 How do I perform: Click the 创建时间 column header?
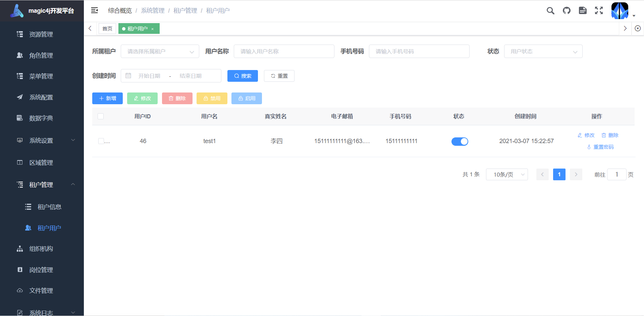click(x=526, y=116)
